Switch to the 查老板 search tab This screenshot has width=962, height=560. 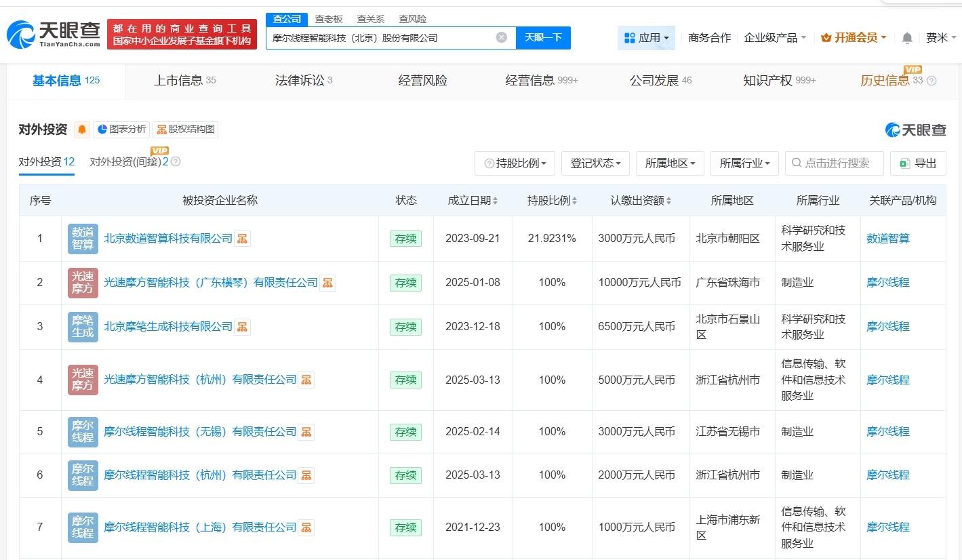click(x=328, y=18)
